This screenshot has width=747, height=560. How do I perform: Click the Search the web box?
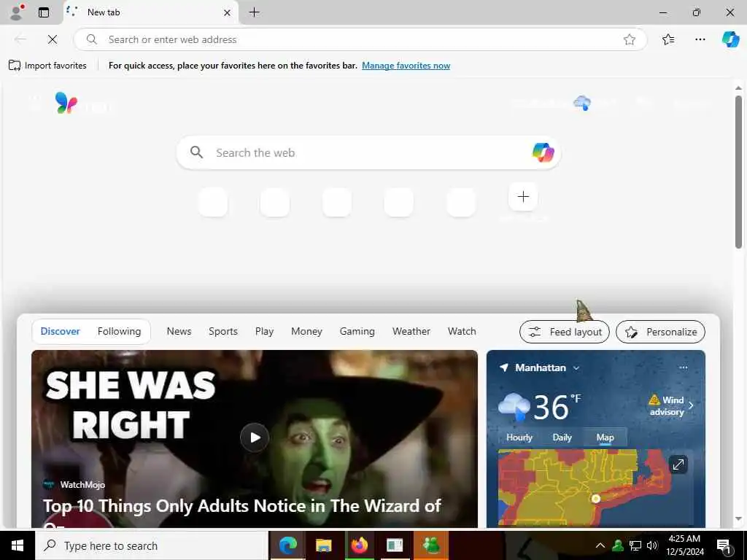coord(368,153)
